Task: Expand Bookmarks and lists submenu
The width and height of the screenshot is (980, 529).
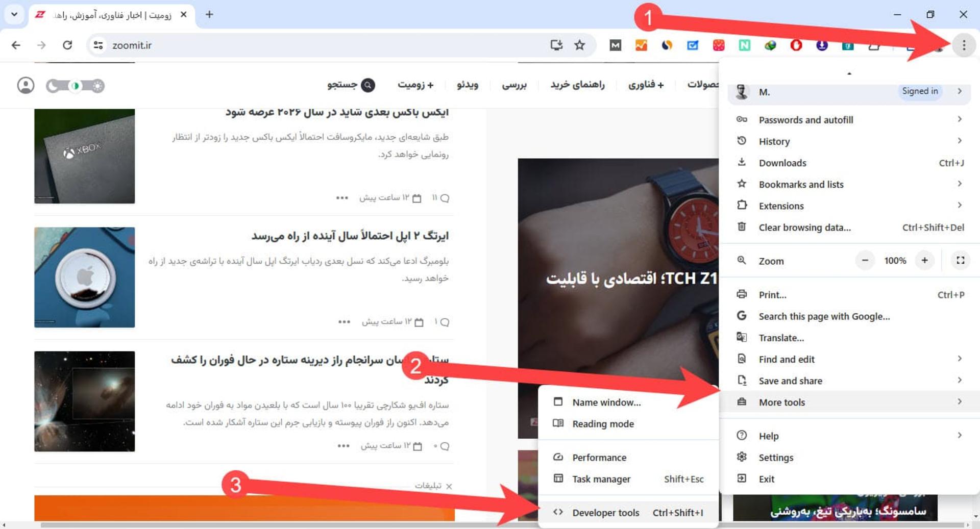Action: pyautogui.click(x=849, y=184)
